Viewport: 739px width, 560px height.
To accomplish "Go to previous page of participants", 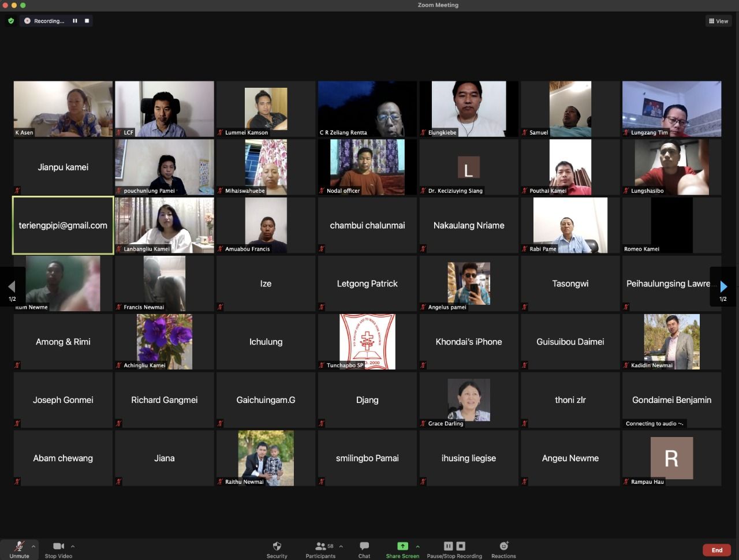I will (12, 286).
